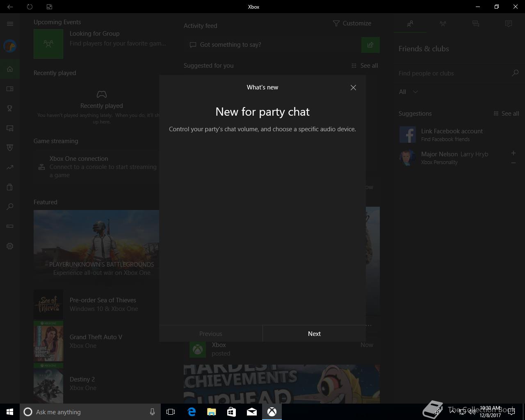Click Cortana microphone icon
This screenshot has width=525, height=420.
(x=152, y=412)
